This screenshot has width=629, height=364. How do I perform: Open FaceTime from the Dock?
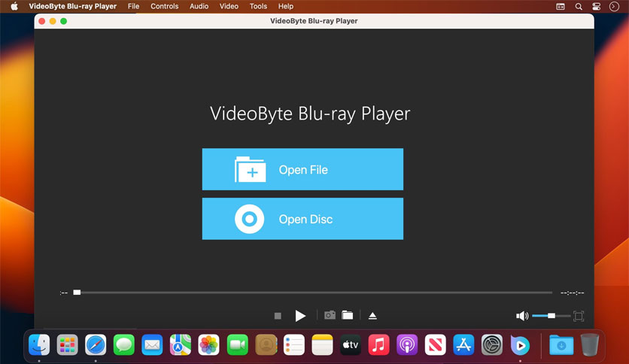(x=237, y=344)
